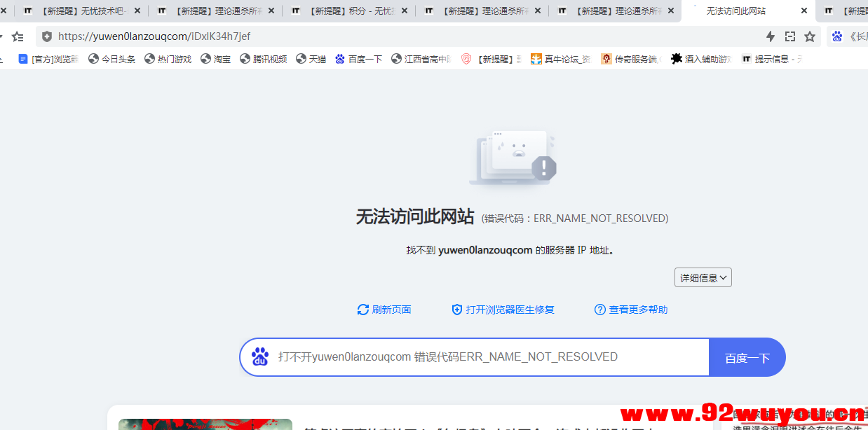Click 查看更多帮助 link
Screen dimensions: 868x430
(630, 309)
